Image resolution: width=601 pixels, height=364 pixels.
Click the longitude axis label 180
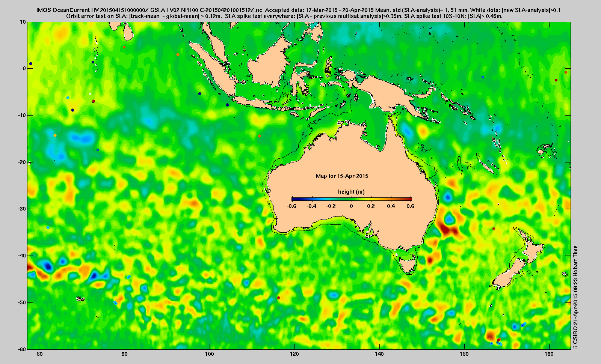(549, 354)
